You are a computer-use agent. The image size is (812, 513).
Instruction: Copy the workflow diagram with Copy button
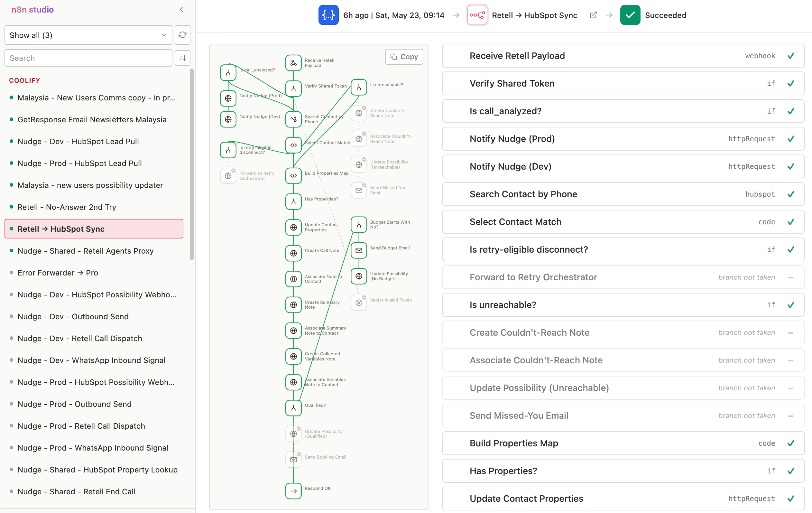[404, 57]
